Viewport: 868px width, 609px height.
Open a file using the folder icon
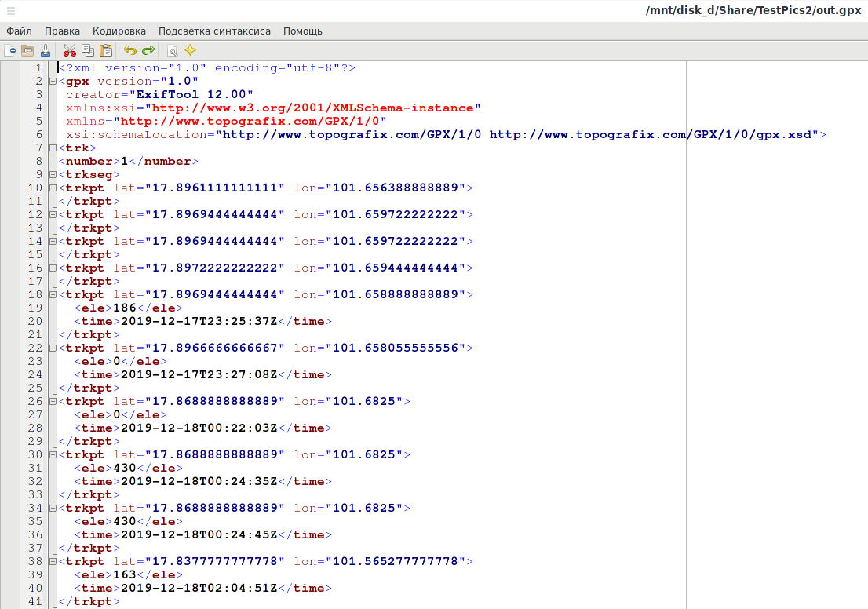click(27, 51)
